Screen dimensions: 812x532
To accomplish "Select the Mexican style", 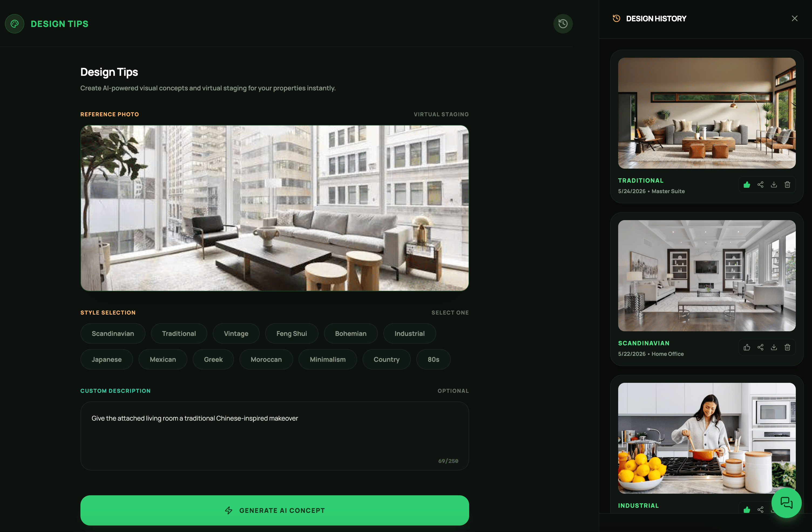I will coord(163,359).
